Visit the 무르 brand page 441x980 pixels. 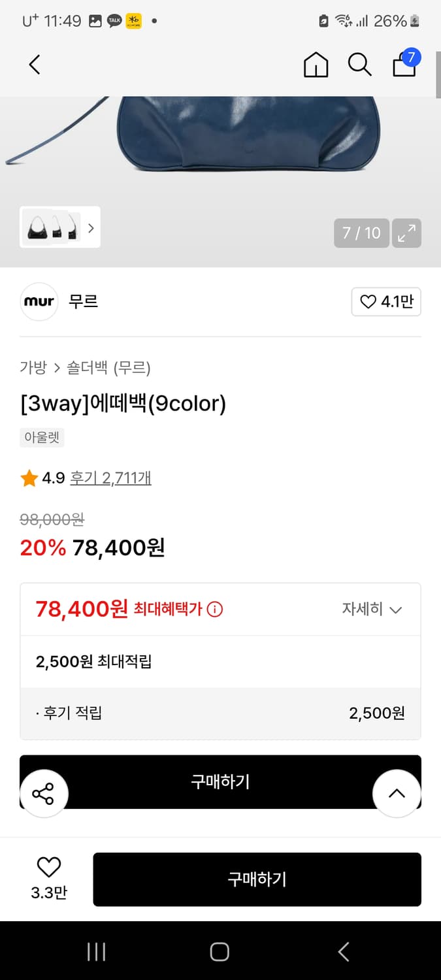tap(83, 302)
